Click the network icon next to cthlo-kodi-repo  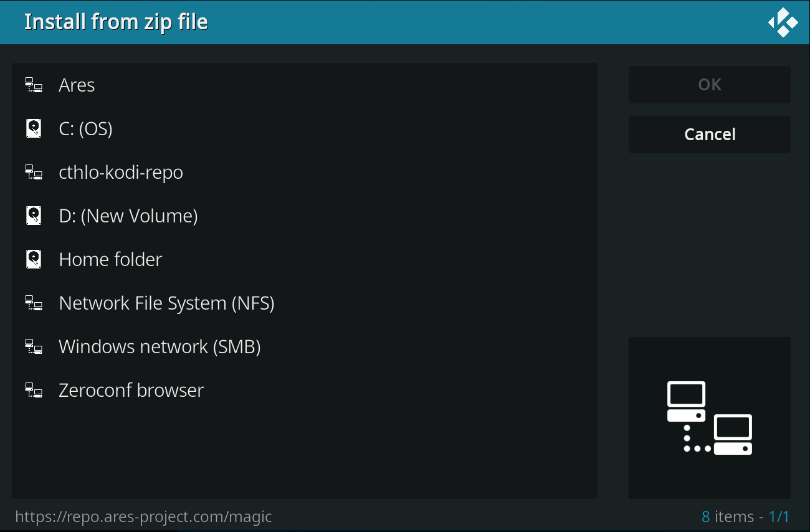click(x=34, y=172)
